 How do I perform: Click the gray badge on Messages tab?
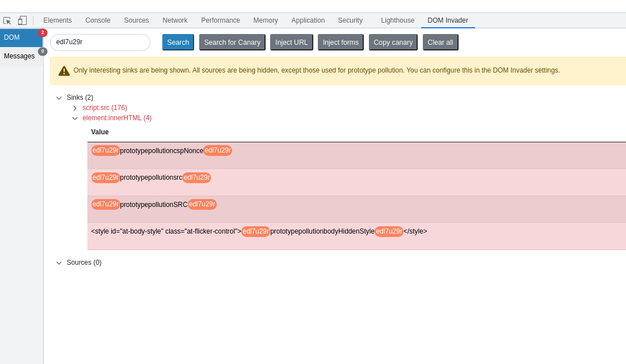(x=43, y=52)
